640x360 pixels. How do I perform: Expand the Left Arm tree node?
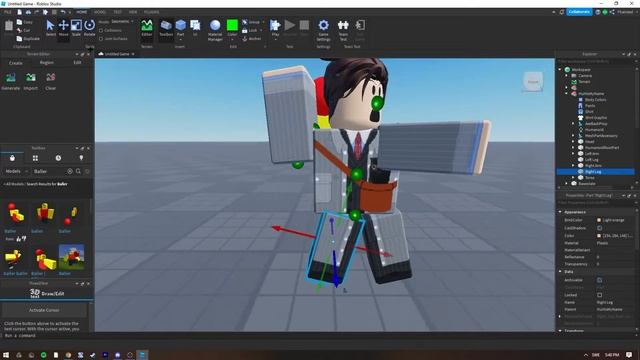[x=573, y=153]
